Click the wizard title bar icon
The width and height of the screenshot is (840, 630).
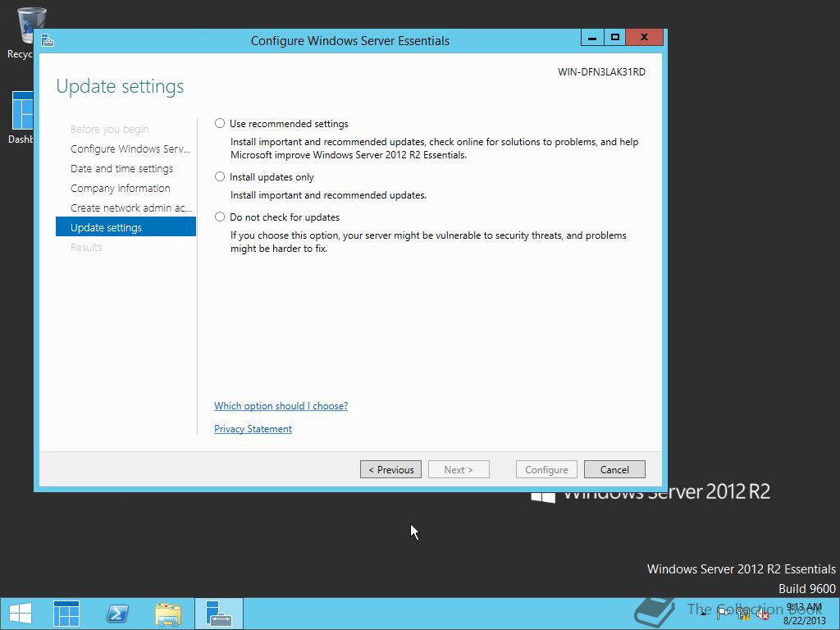point(48,41)
